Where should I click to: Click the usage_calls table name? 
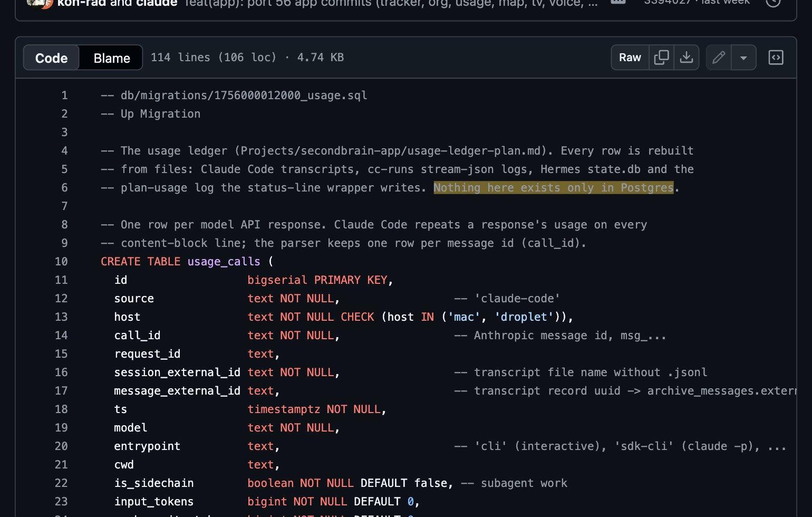click(x=224, y=262)
